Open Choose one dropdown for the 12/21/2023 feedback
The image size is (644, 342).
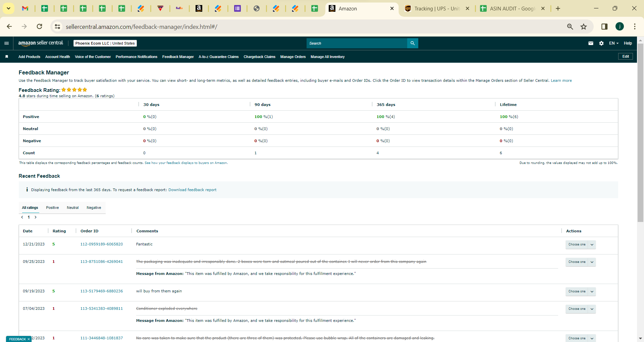point(581,244)
